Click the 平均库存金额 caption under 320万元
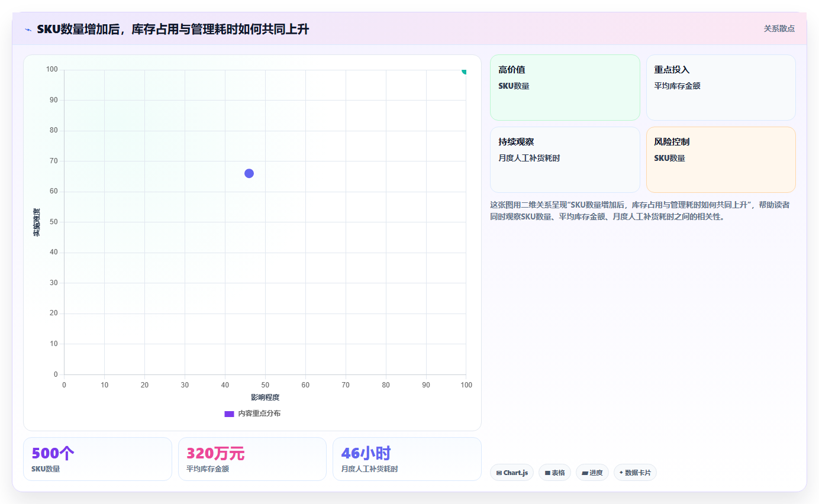Screen dimensions: 819x504 (x=208, y=469)
